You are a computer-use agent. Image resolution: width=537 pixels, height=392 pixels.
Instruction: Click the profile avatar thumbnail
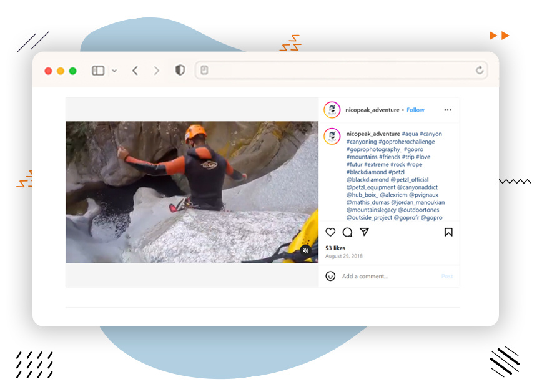click(x=330, y=110)
